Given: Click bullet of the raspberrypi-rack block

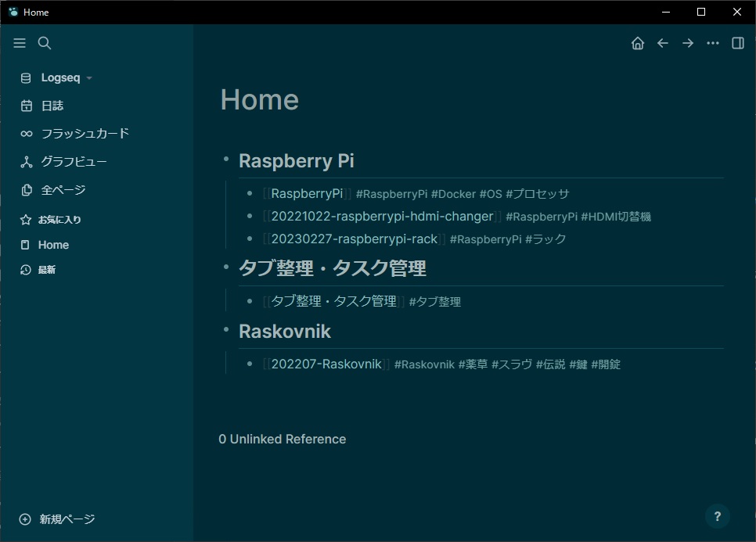Looking at the screenshot, I should [x=250, y=239].
